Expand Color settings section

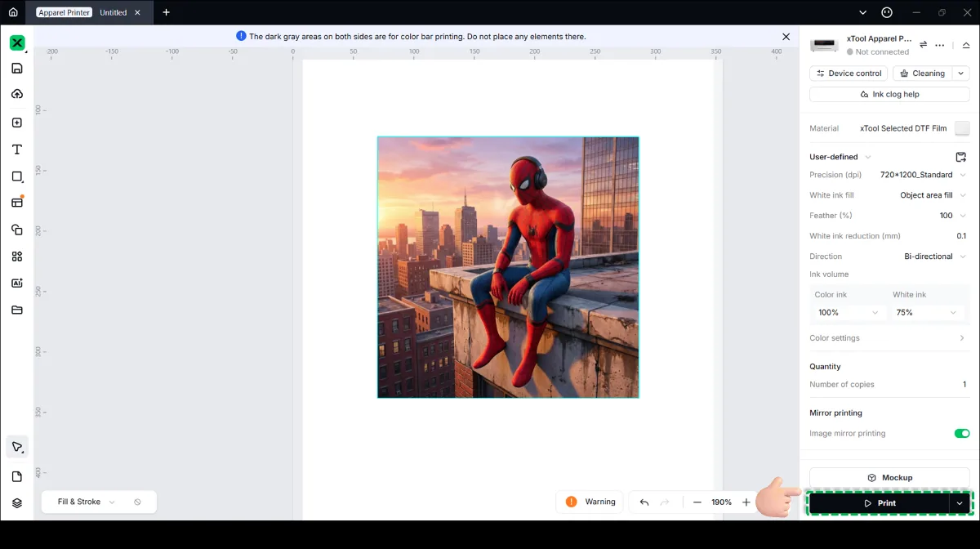click(889, 338)
